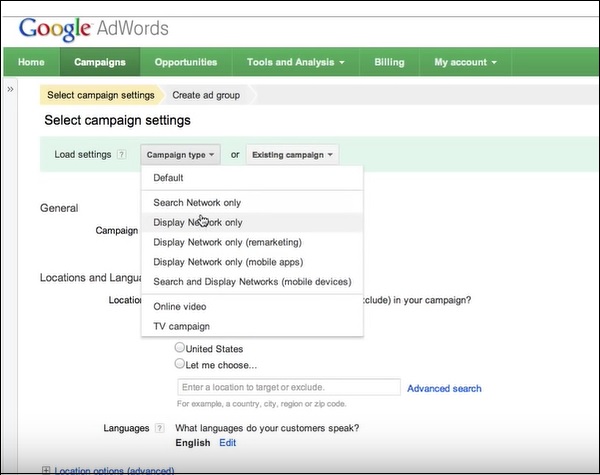Select 'TV campaign' menu entry
This screenshot has height=475, width=600.
pos(181,326)
